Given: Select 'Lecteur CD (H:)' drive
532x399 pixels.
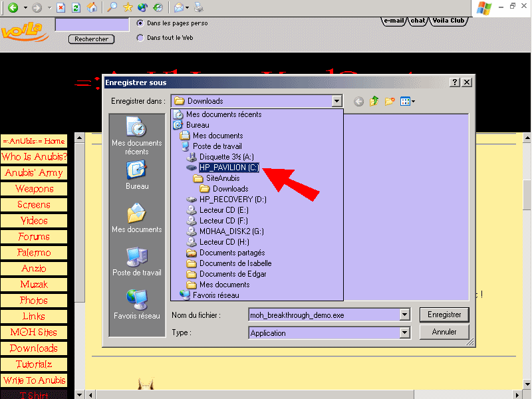Looking at the screenshot, I should tap(218, 242).
